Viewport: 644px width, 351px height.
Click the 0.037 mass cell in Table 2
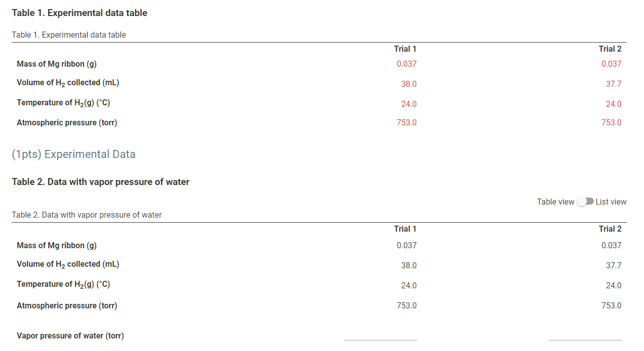click(408, 245)
